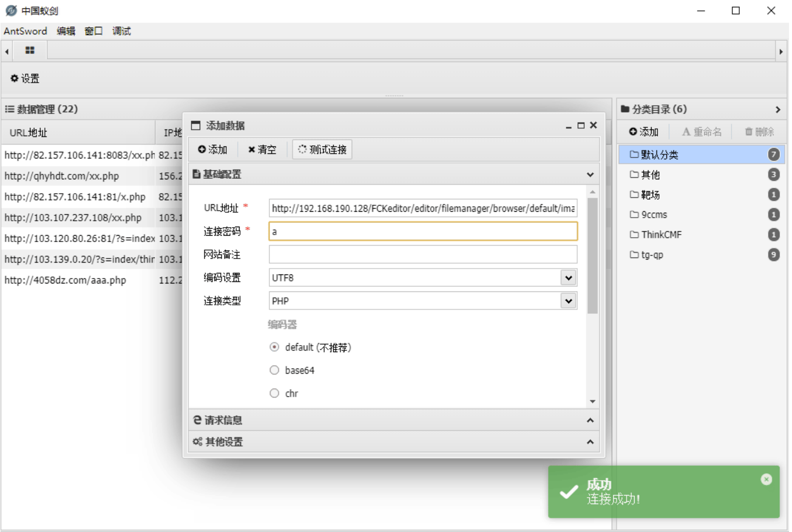Select the default (不推荐) encoder radio button
The width and height of the screenshot is (792, 532).
pyautogui.click(x=274, y=347)
